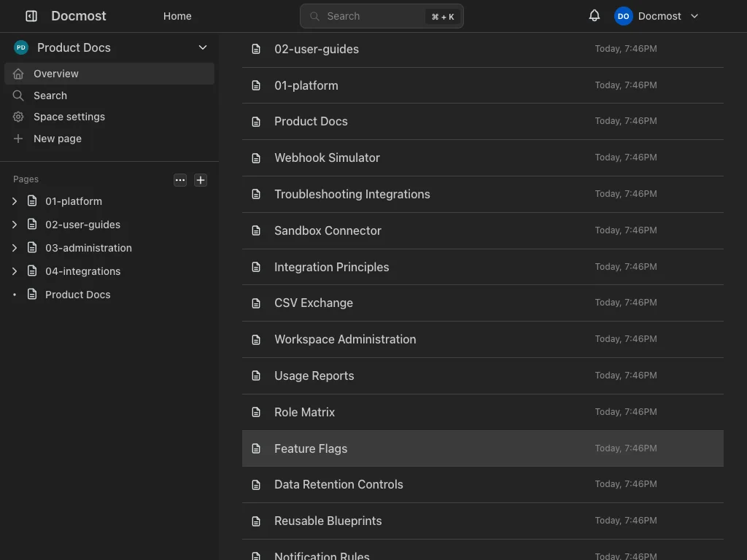Open the Reusable Blueprints page
This screenshot has height=560, width=747.
(483, 521)
